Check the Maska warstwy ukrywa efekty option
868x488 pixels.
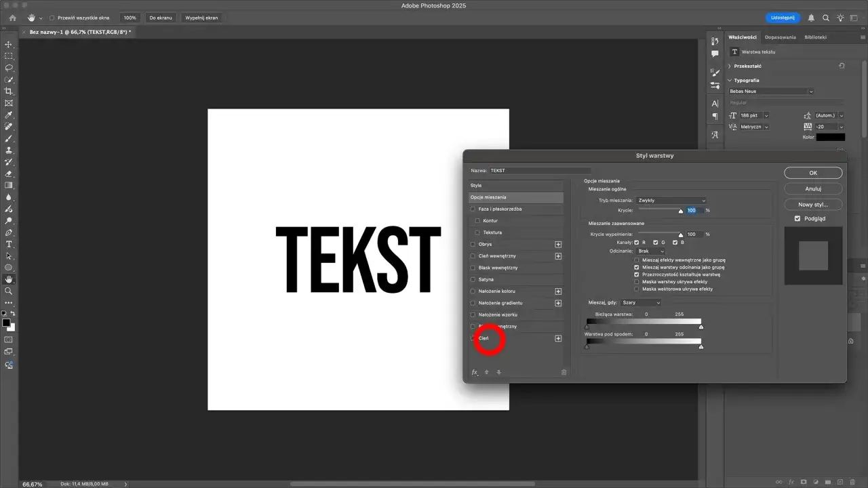tap(636, 281)
